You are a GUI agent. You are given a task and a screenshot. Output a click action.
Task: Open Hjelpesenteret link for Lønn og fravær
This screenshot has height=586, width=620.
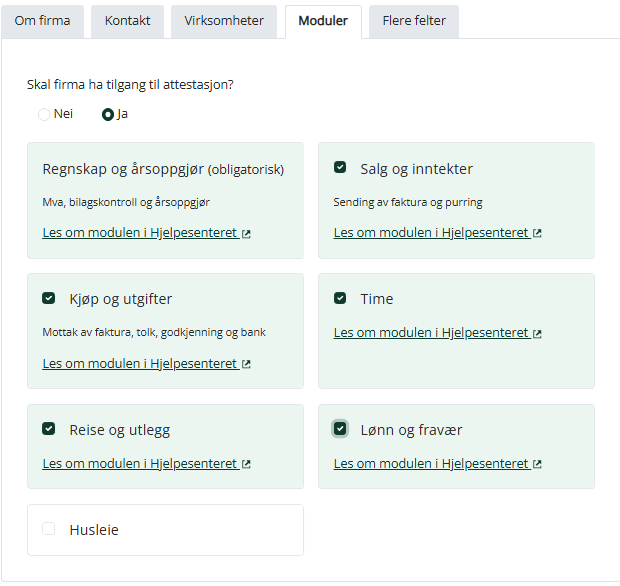coord(438,464)
